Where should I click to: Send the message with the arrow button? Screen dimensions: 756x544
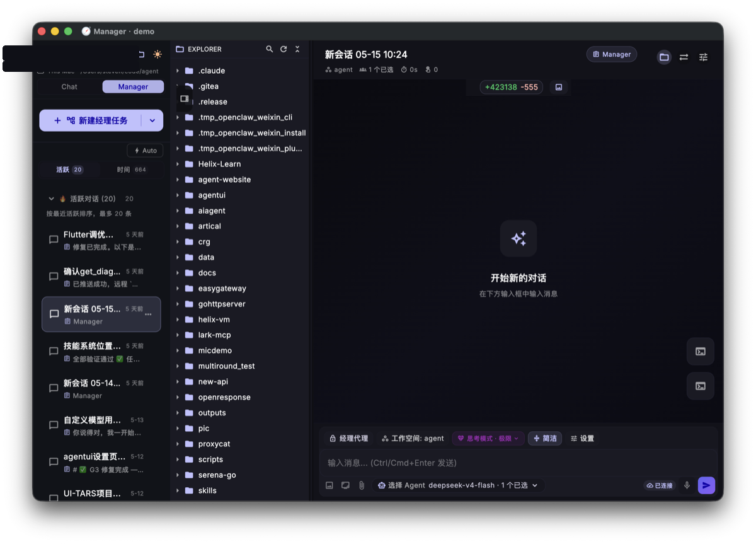[x=706, y=485]
